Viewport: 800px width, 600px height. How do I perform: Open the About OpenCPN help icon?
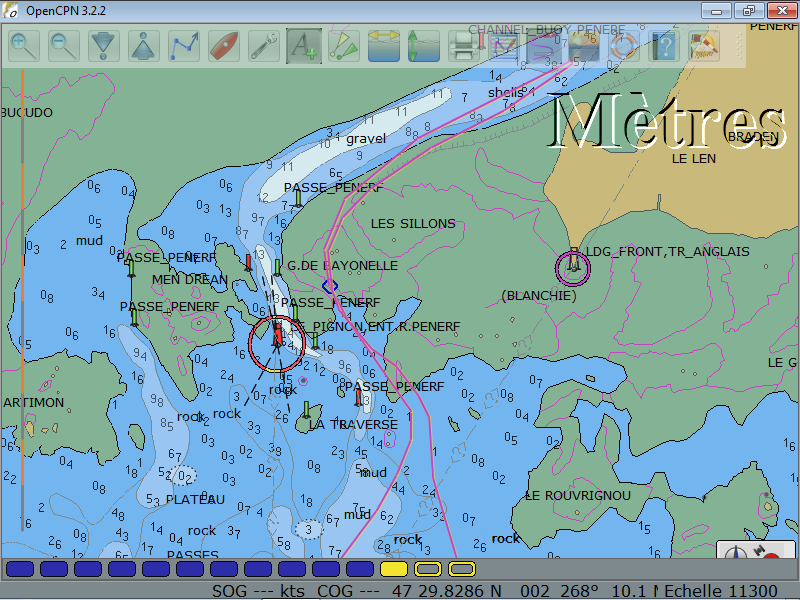[663, 46]
